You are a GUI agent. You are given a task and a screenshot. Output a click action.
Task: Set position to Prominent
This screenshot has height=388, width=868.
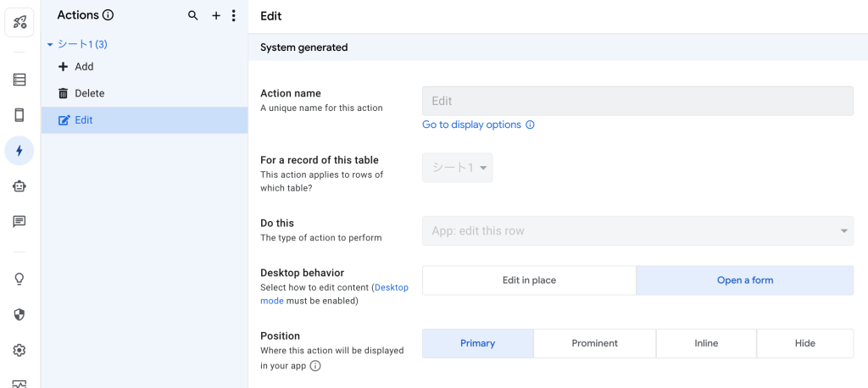(594, 343)
